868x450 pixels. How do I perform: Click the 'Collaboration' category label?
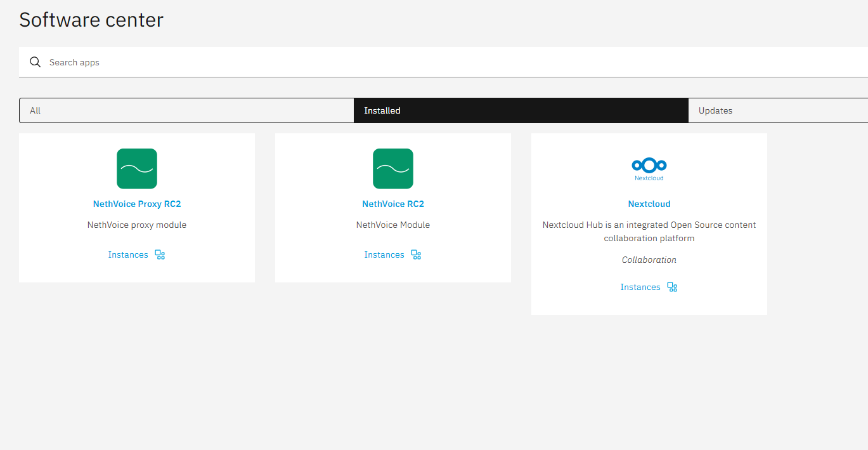(x=649, y=260)
